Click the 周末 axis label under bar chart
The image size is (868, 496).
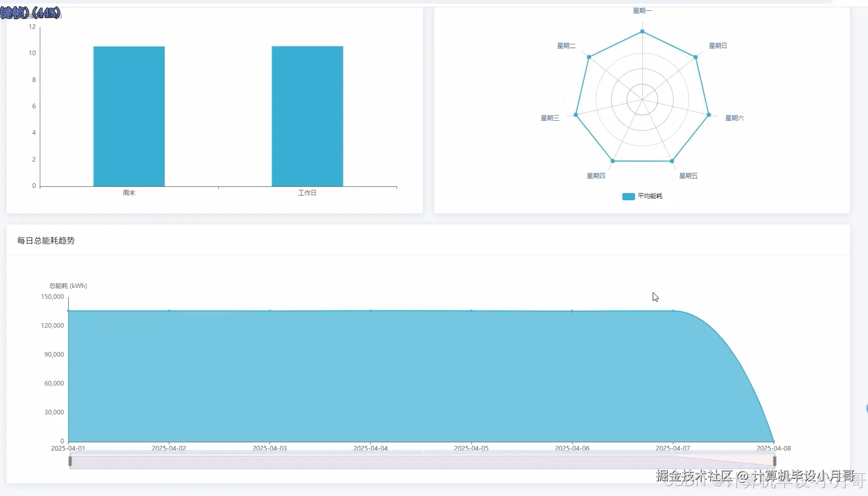pyautogui.click(x=129, y=193)
